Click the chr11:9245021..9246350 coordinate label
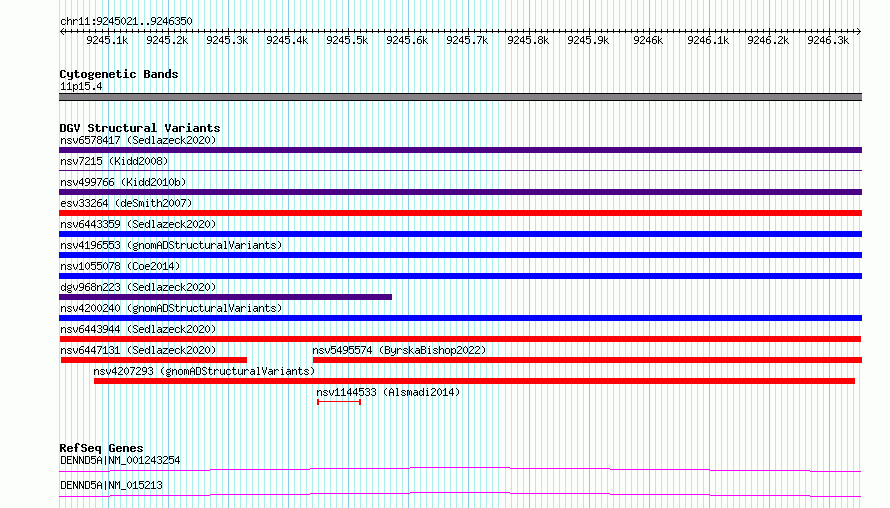Screen dimensions: 890x508 coord(126,22)
